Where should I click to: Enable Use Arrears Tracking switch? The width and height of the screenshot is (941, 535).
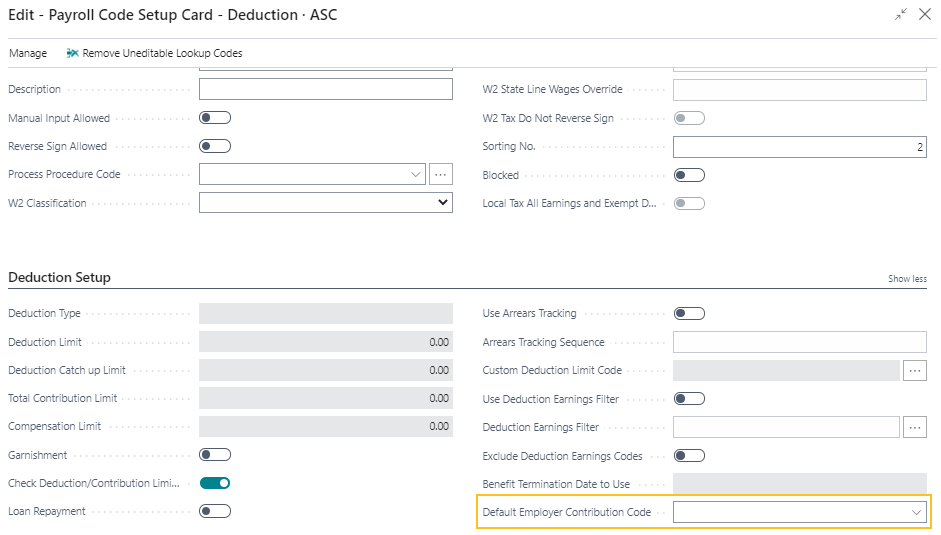689,313
